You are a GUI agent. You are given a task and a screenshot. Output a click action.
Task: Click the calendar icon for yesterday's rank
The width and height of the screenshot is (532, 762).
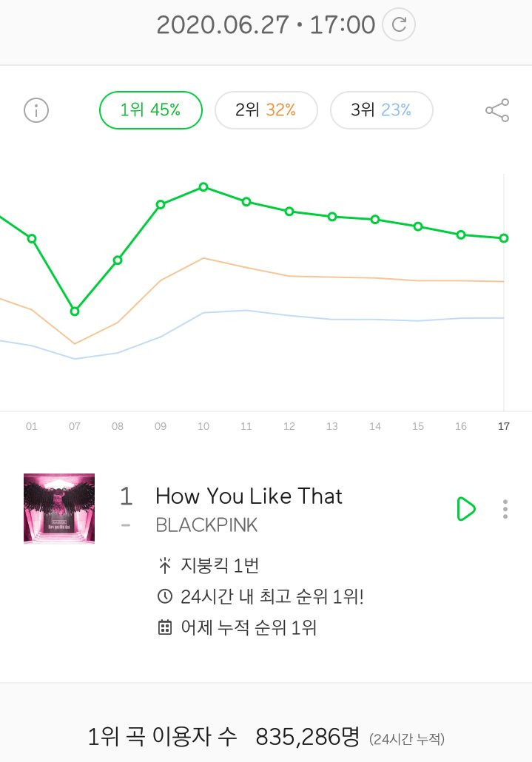point(165,627)
